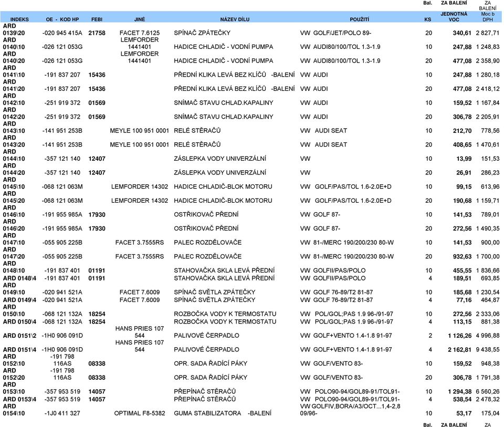
Task: Click price value 693,85
Action: coord(490,278)
